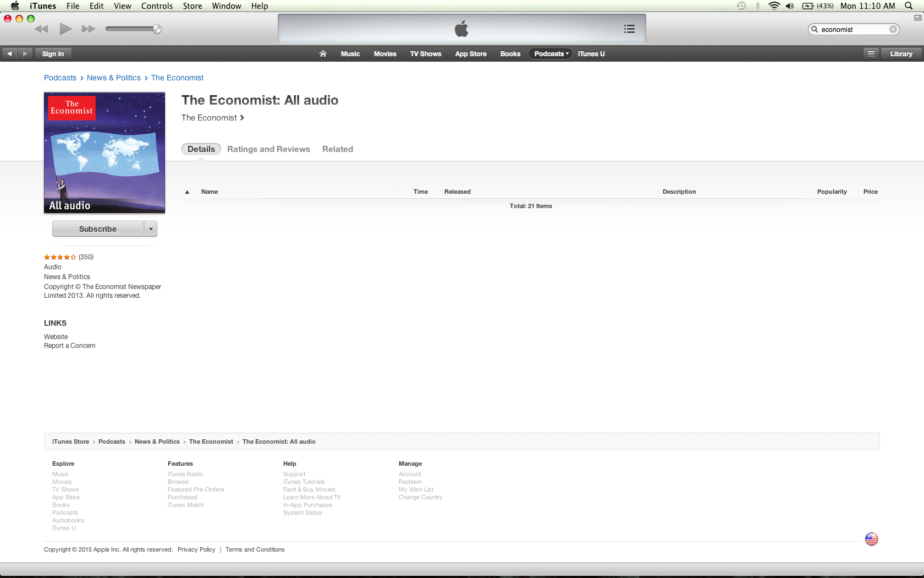Image resolution: width=924 pixels, height=578 pixels.
Task: Sort episodes by Time column
Action: 421,192
